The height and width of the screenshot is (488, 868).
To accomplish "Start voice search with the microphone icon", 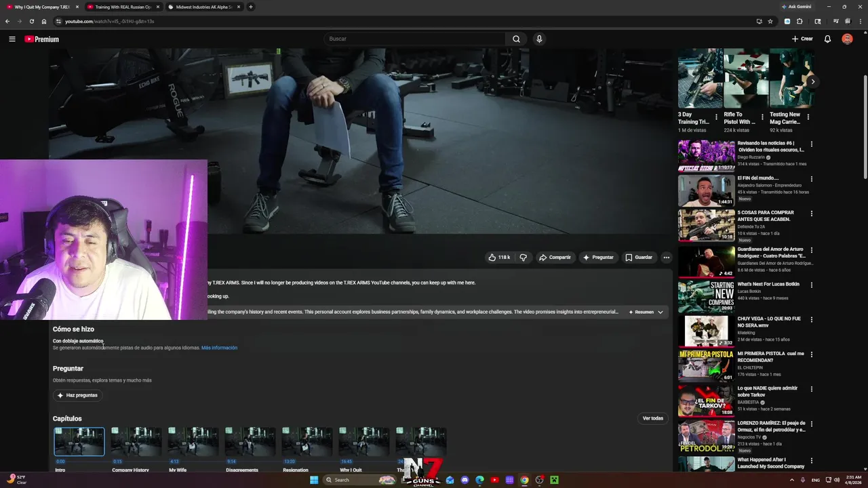I will [x=539, y=39].
